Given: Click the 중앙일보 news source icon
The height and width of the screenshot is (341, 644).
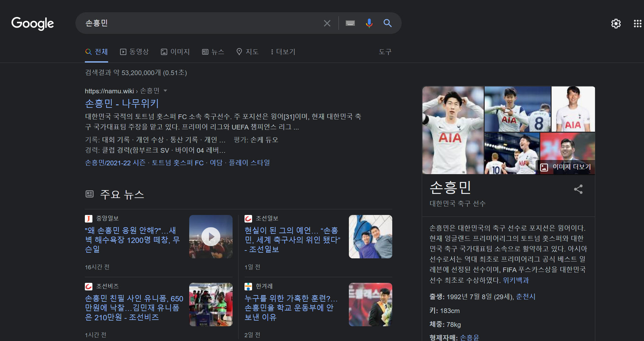Looking at the screenshot, I should tap(89, 218).
